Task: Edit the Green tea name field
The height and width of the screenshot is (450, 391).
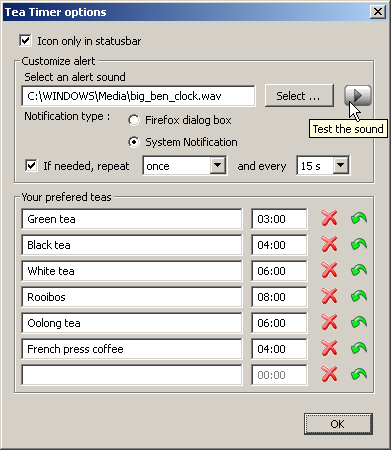Action: pos(132,219)
